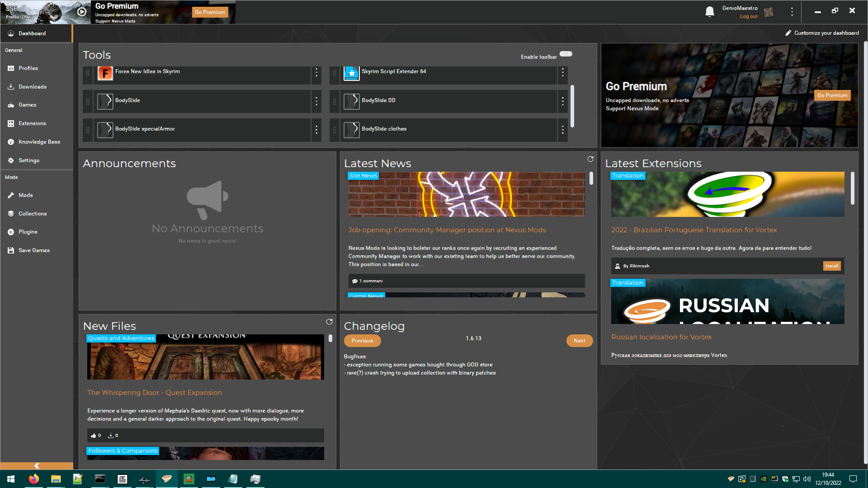Click the Tools panel scrollbar
Screen dimensions: 868x488
pos(572,107)
